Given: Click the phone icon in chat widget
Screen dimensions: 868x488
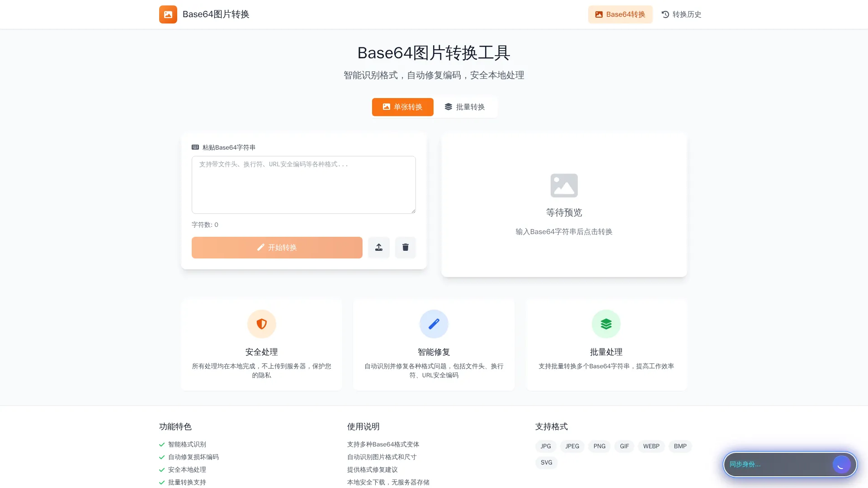Looking at the screenshot, I should pyautogui.click(x=841, y=464).
